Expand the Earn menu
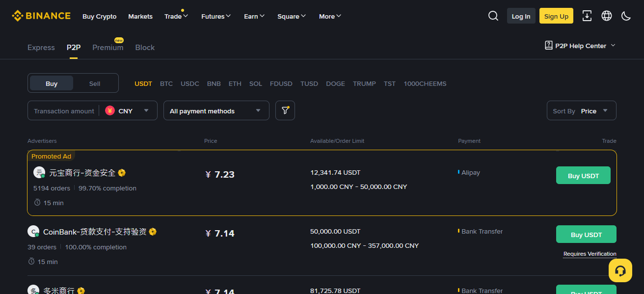Screen dimensions: 644x294 254,16
